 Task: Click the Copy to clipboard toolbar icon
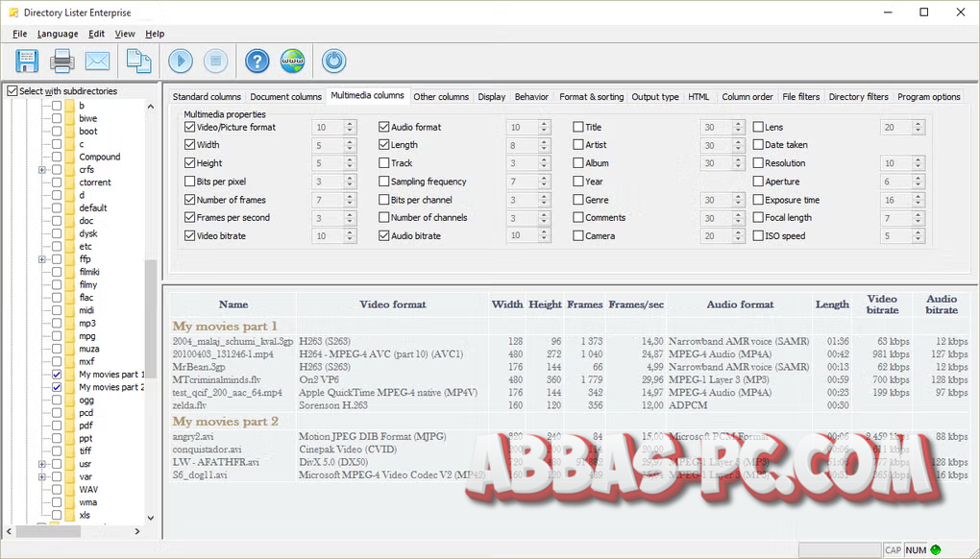139,61
